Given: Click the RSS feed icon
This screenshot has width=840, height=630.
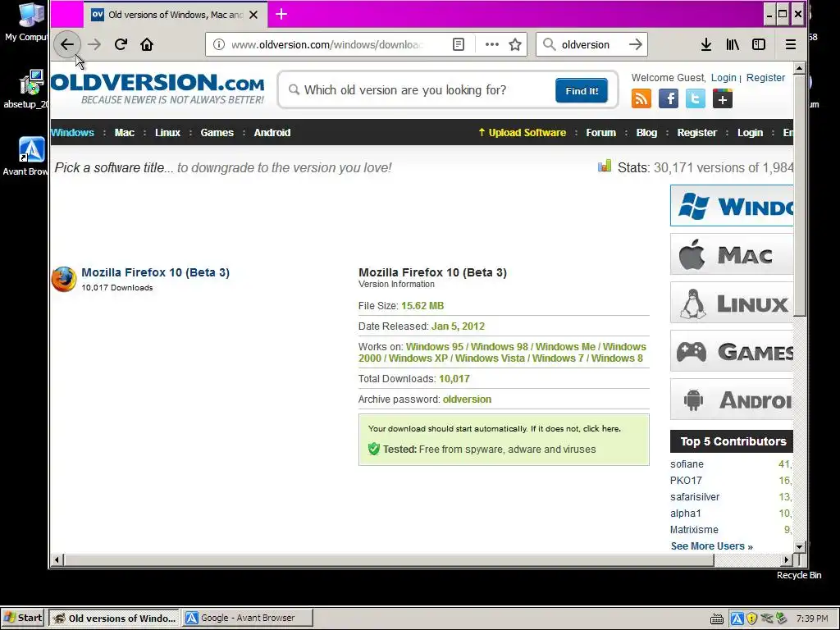Looking at the screenshot, I should click(x=641, y=98).
